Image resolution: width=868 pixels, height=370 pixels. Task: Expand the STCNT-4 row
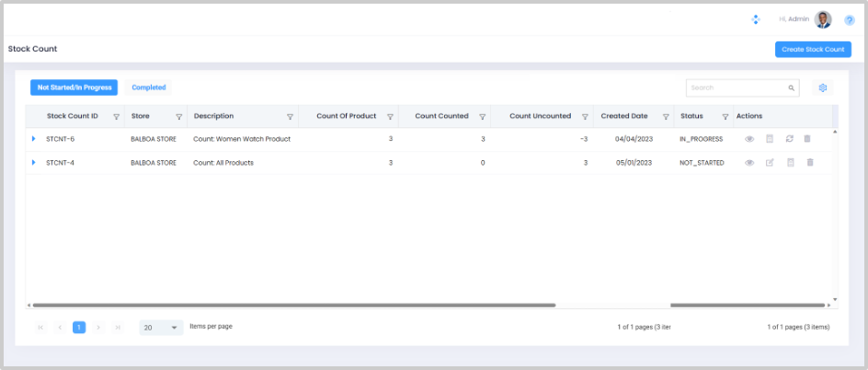tap(34, 163)
